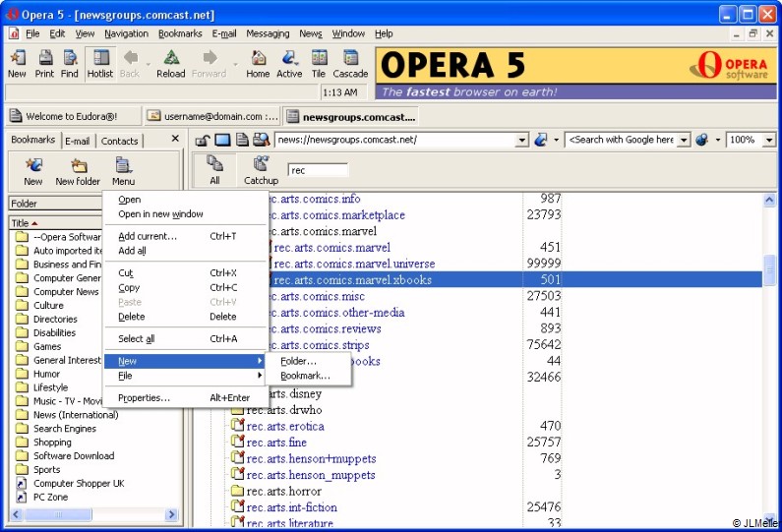Open rec.arts.comics.reviews newsgroup link
This screenshot has height=532, width=782.
point(325,328)
